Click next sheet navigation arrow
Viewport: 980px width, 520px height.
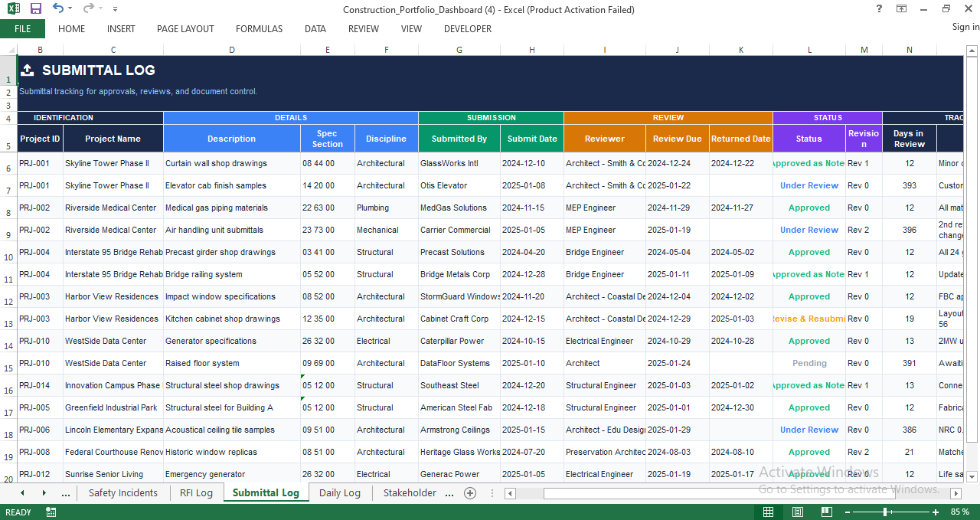tap(44, 493)
